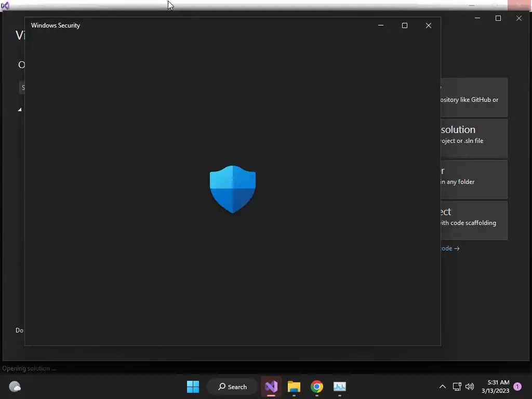
Task: Open the resource monitor app in the taskbar
Action: pyautogui.click(x=339, y=387)
